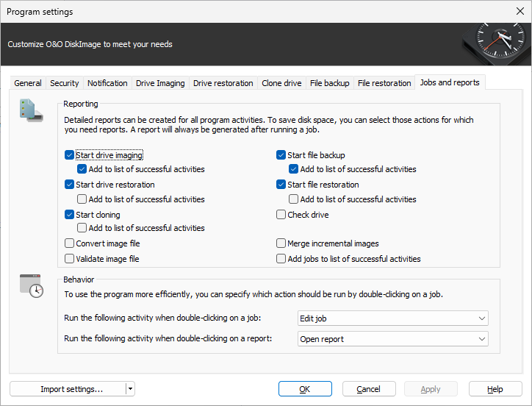The height and width of the screenshot is (406, 532).
Task: Select the Jobs and reports tab
Action: click(450, 82)
